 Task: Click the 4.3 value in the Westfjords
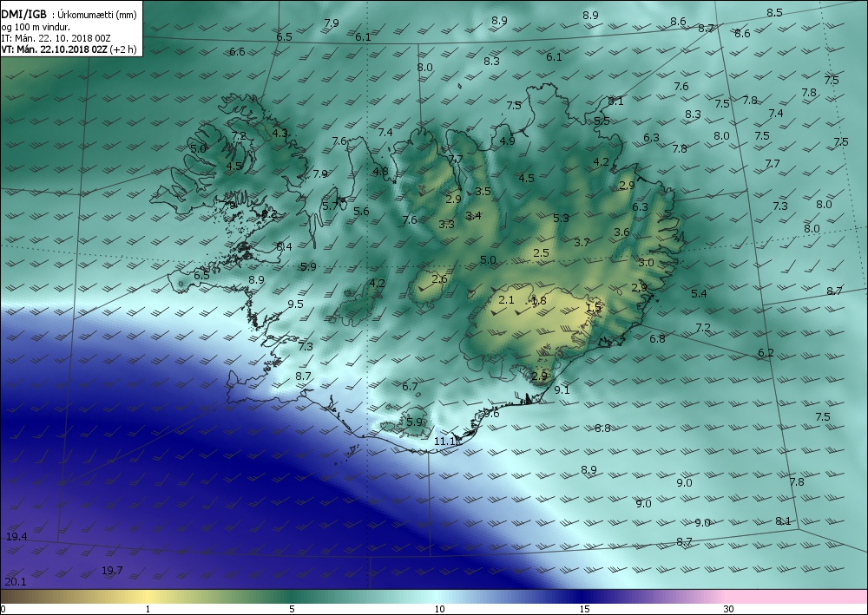click(280, 133)
